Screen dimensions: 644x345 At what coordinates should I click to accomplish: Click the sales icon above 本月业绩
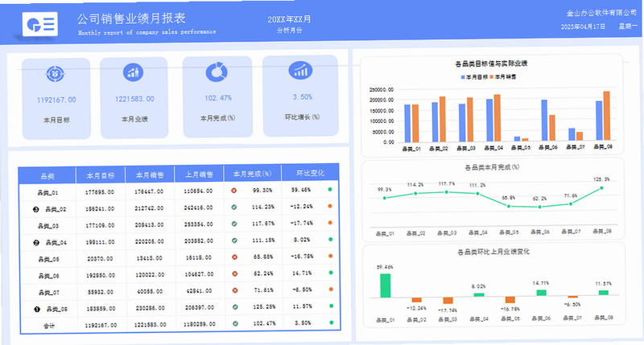pyautogui.click(x=133, y=72)
